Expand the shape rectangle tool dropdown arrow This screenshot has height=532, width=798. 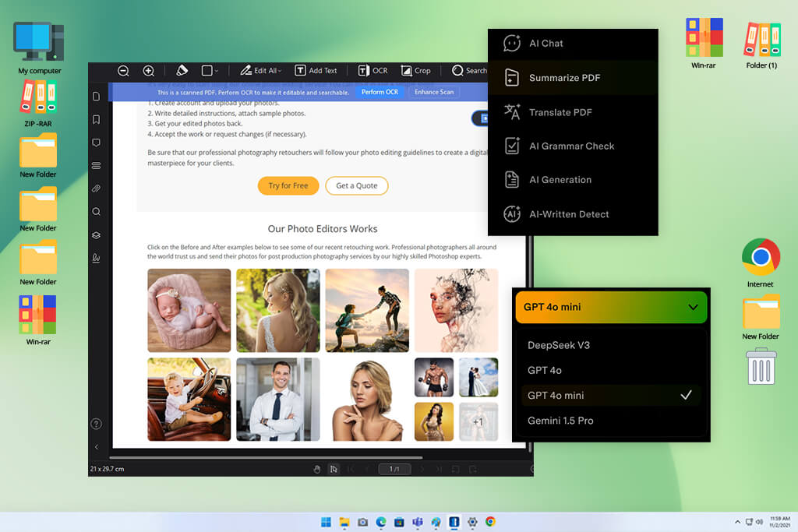pos(217,71)
